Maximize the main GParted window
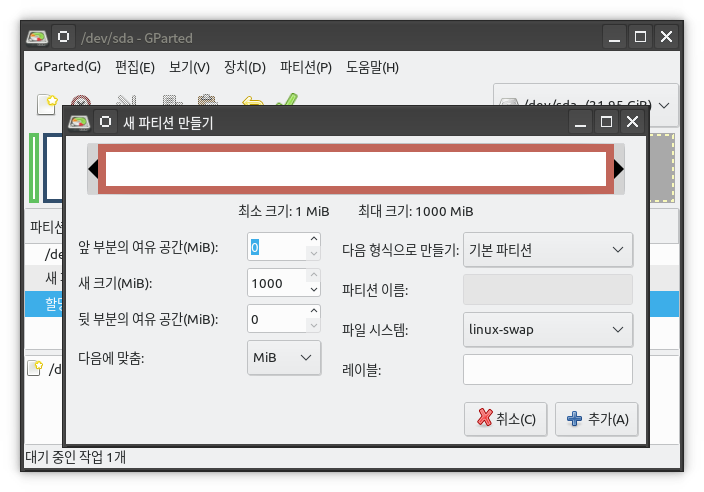This screenshot has width=704, height=492. pyautogui.click(x=641, y=37)
